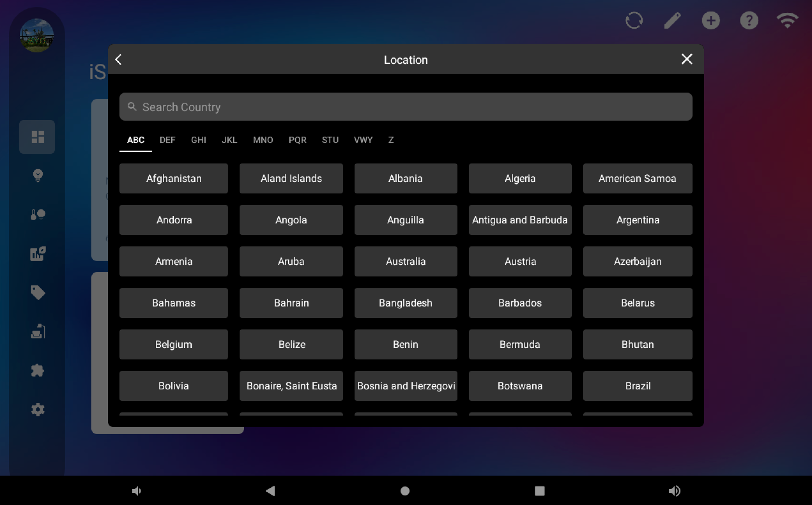The width and height of the screenshot is (812, 505).
Task: Select Australia from the country list
Action: (x=406, y=261)
